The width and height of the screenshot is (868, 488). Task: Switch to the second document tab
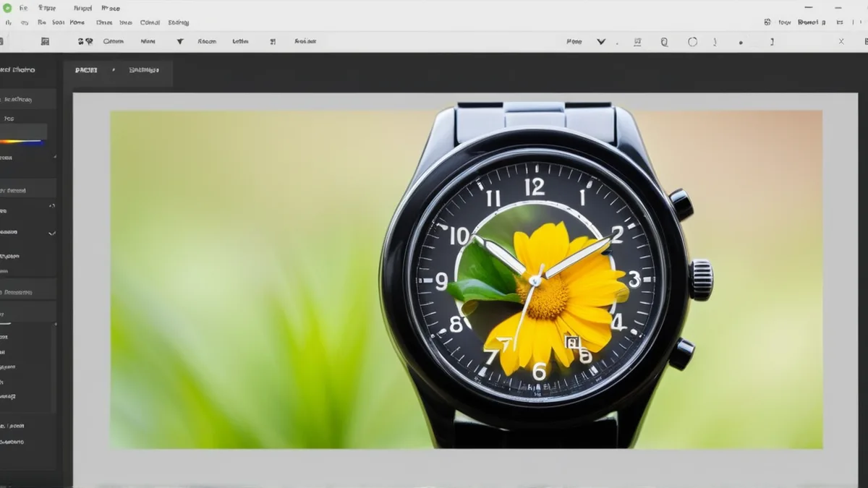144,70
